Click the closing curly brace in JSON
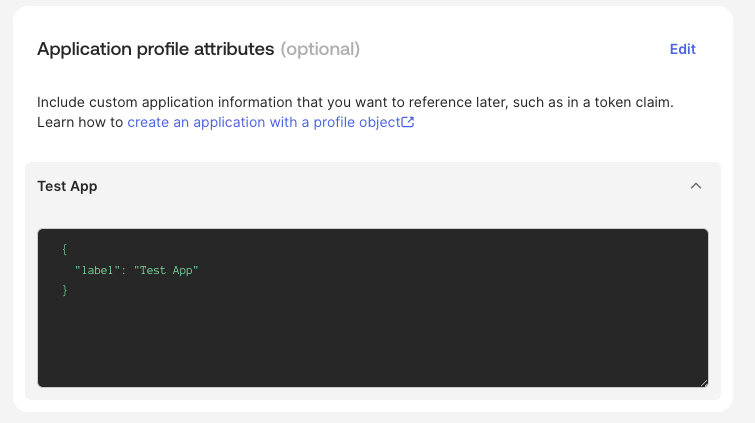The width and height of the screenshot is (755, 423). pos(65,290)
